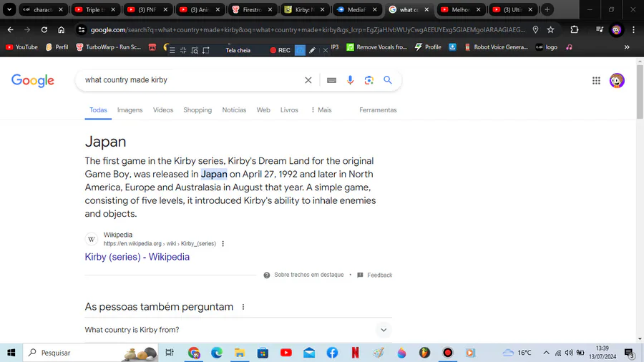Open the Robot Voice Generator bookmark
This screenshot has height=362, width=644.
point(496,47)
